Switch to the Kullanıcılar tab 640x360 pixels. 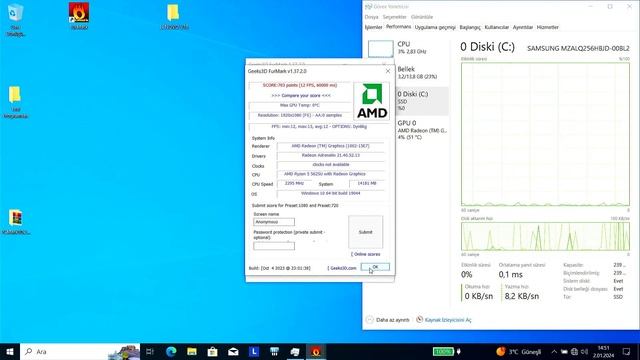[x=497, y=27]
